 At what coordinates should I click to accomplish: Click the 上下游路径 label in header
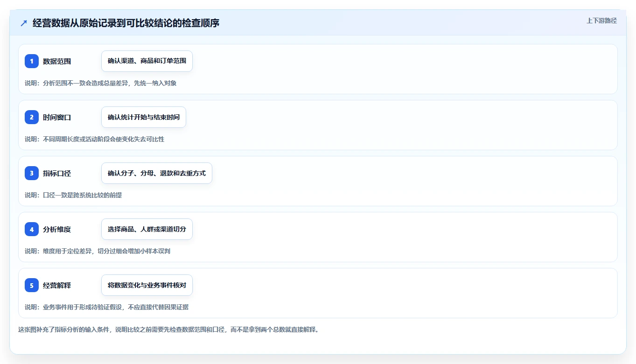click(601, 21)
